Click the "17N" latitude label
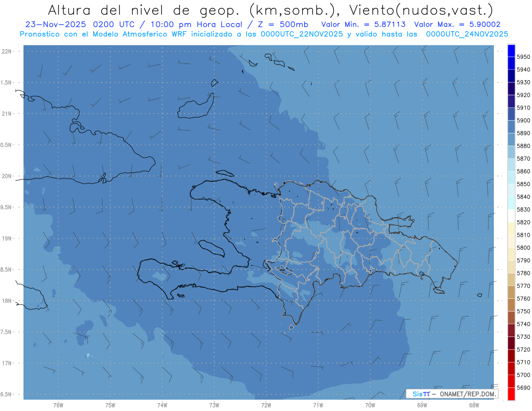Viewport: 532px width, 411px height. click(x=7, y=363)
